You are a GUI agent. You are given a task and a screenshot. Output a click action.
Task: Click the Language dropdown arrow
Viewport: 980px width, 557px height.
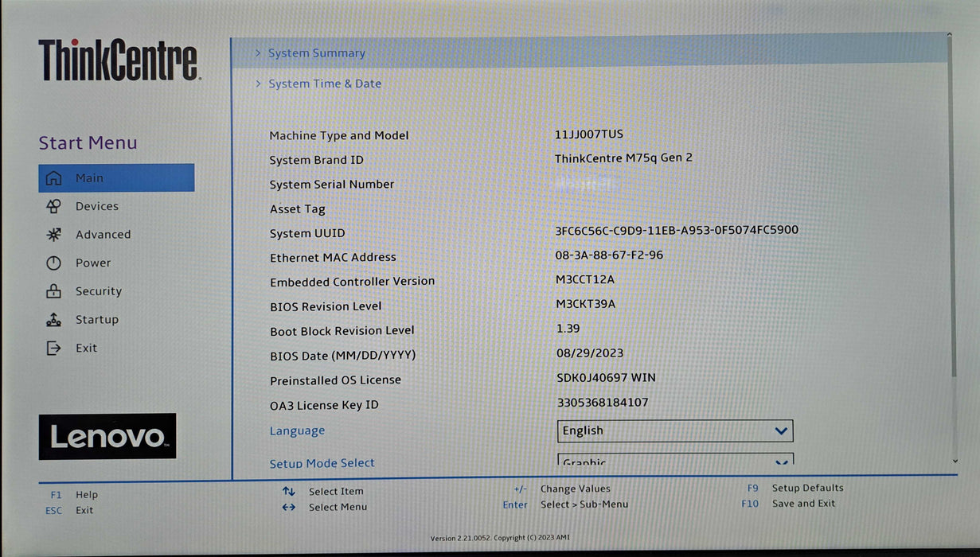click(x=781, y=431)
